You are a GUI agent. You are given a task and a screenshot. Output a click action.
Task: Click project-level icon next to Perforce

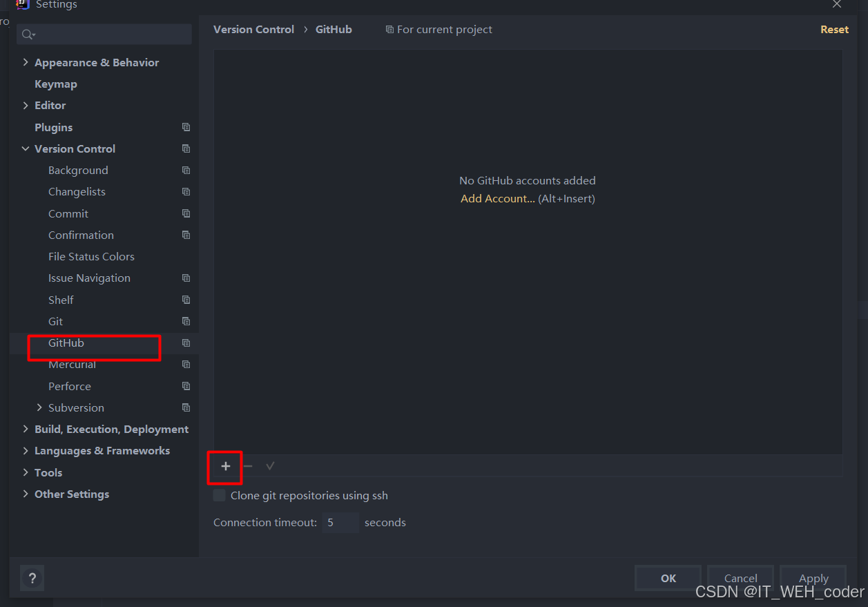186,386
